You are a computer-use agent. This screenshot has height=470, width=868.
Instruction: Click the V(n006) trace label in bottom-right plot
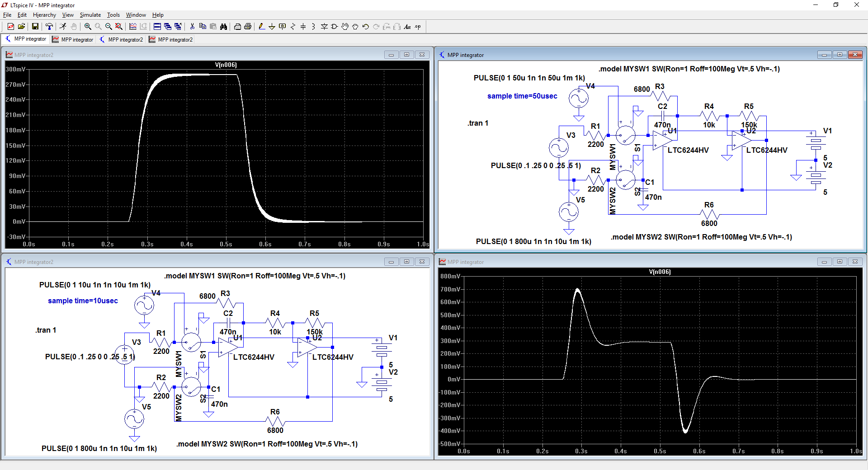point(660,272)
